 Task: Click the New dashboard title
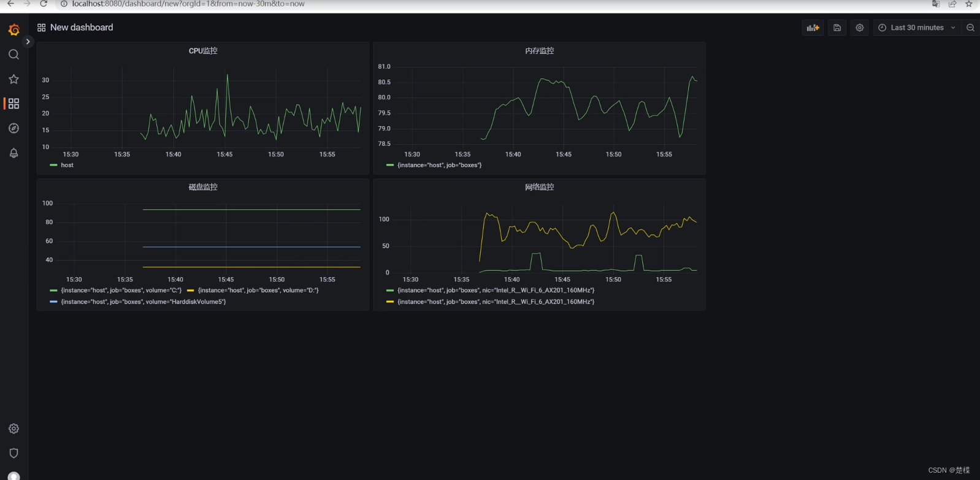pos(82,28)
